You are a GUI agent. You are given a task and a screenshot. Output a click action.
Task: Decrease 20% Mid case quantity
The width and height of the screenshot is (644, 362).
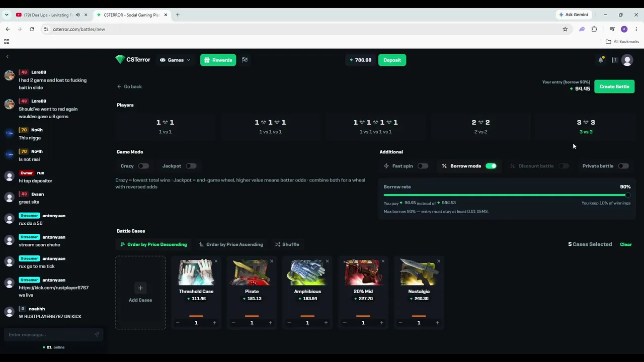(345, 323)
